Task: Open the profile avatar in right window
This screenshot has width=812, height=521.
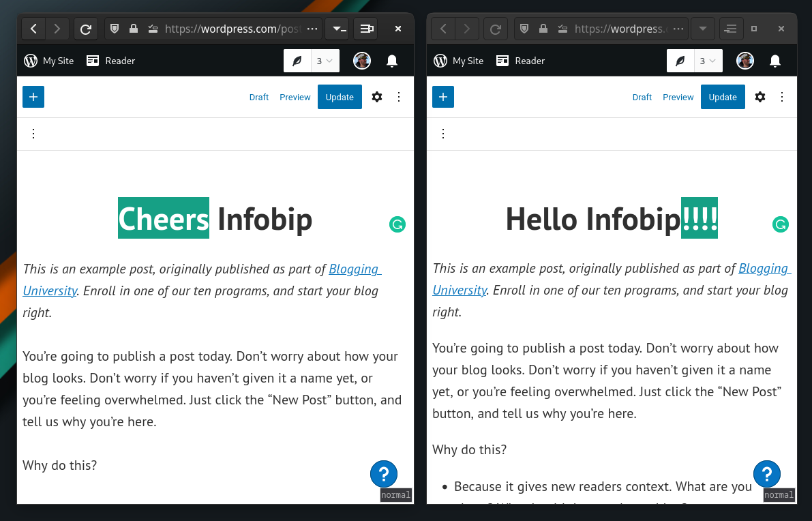Action: [x=745, y=61]
